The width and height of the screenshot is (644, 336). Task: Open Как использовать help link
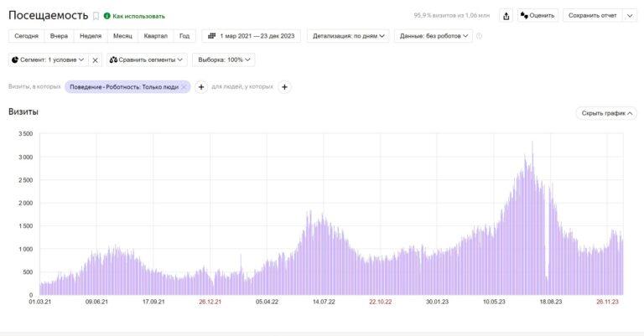pyautogui.click(x=138, y=16)
